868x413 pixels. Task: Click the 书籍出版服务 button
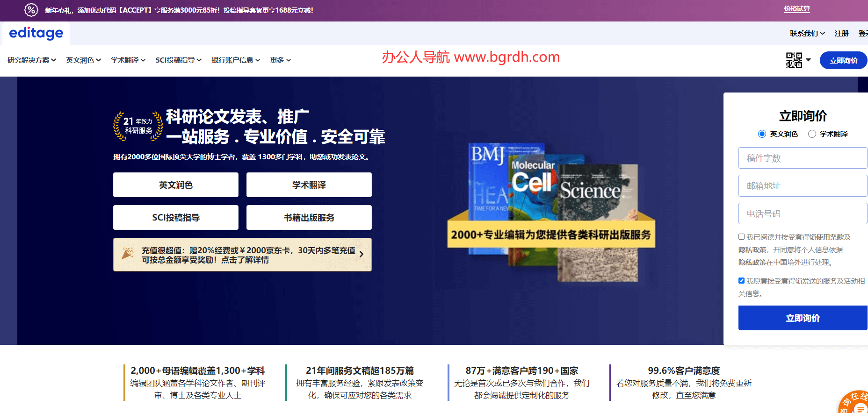click(x=309, y=218)
